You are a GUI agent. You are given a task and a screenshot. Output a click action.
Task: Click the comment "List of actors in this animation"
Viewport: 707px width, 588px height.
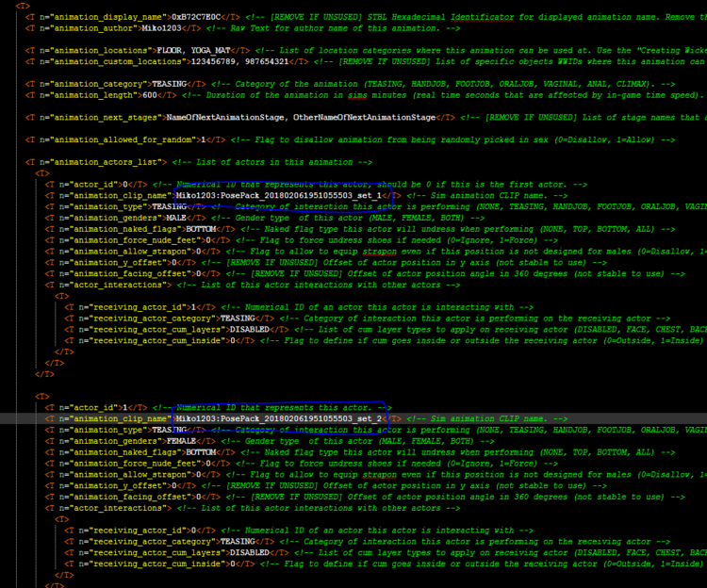tap(274, 162)
